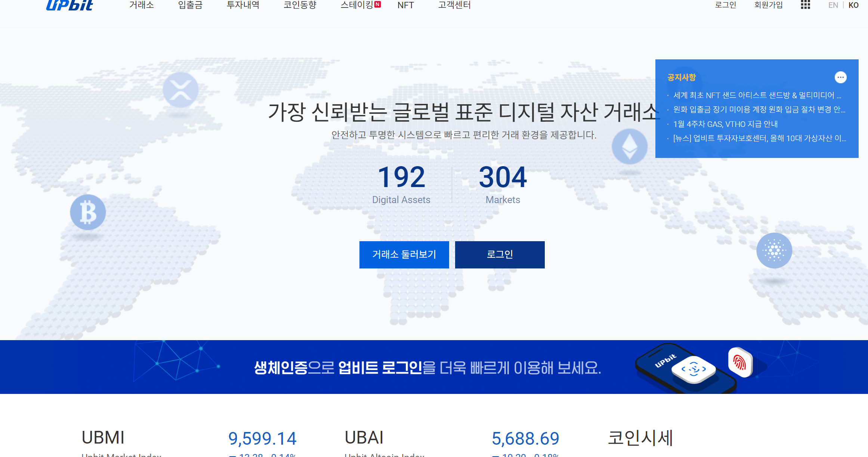This screenshot has height=457, width=868.
Task: Click the ellipsis icon on 공지사항 panel
Action: pyautogui.click(x=841, y=77)
